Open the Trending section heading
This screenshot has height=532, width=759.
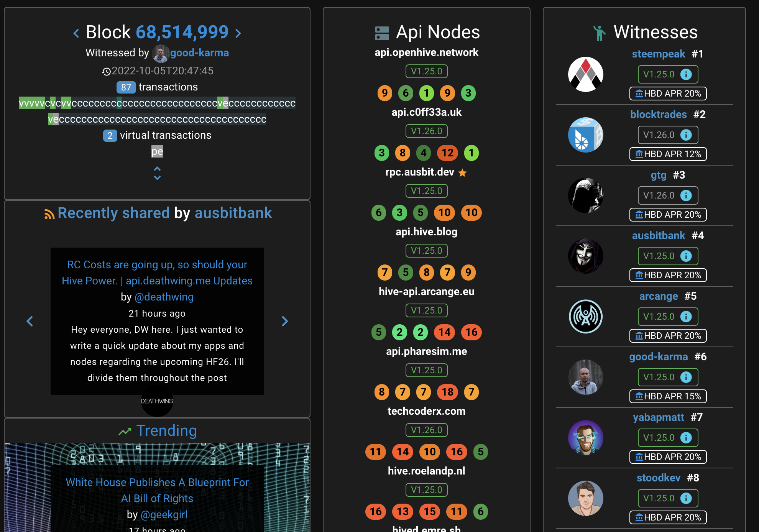click(x=167, y=431)
